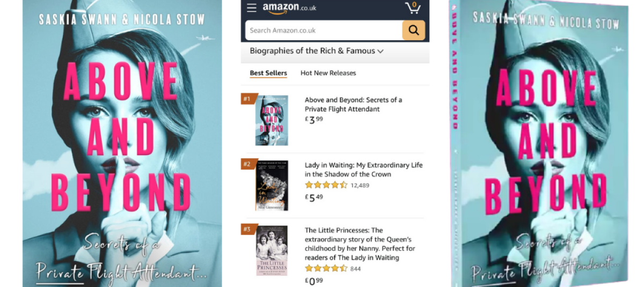Click the 12,489 reviews count

(x=360, y=185)
